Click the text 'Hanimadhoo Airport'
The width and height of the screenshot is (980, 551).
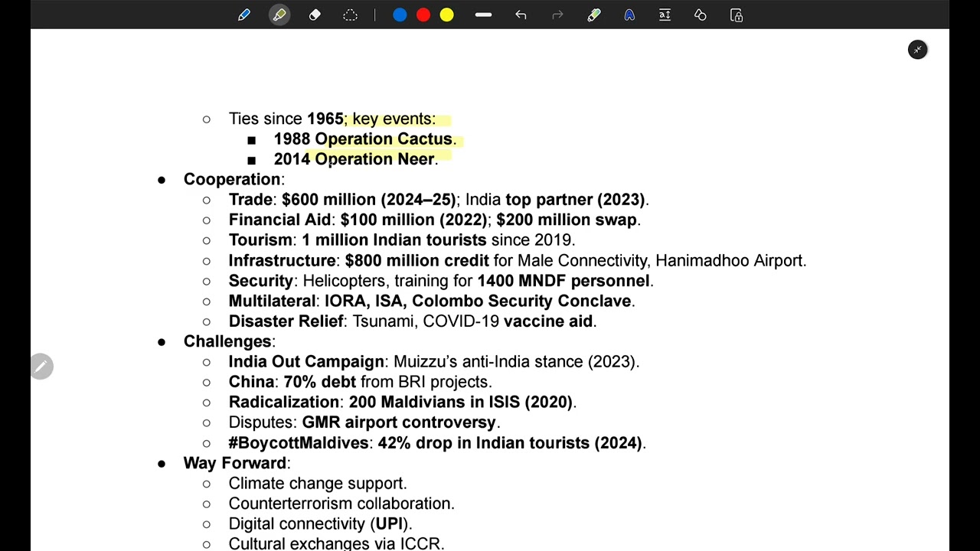(x=729, y=260)
